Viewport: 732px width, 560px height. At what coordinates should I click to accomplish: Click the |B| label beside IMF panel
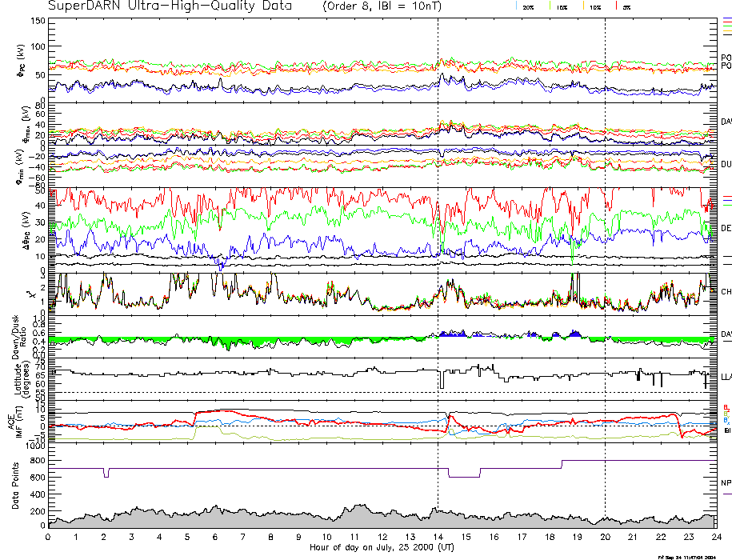[x=726, y=431]
